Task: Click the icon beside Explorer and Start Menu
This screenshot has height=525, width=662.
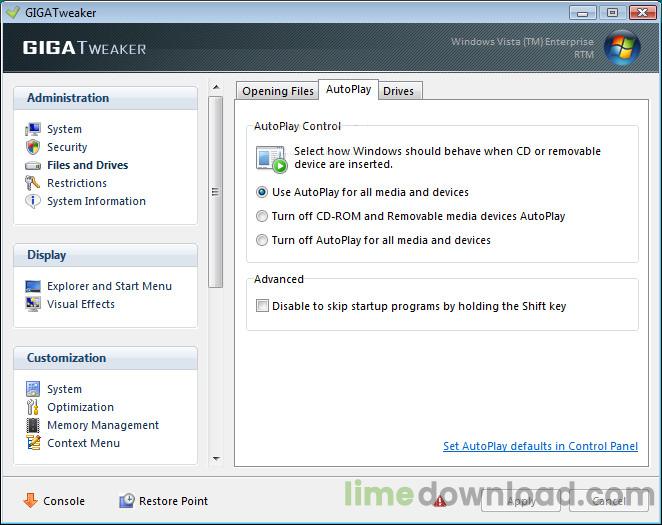Action: coord(33,286)
